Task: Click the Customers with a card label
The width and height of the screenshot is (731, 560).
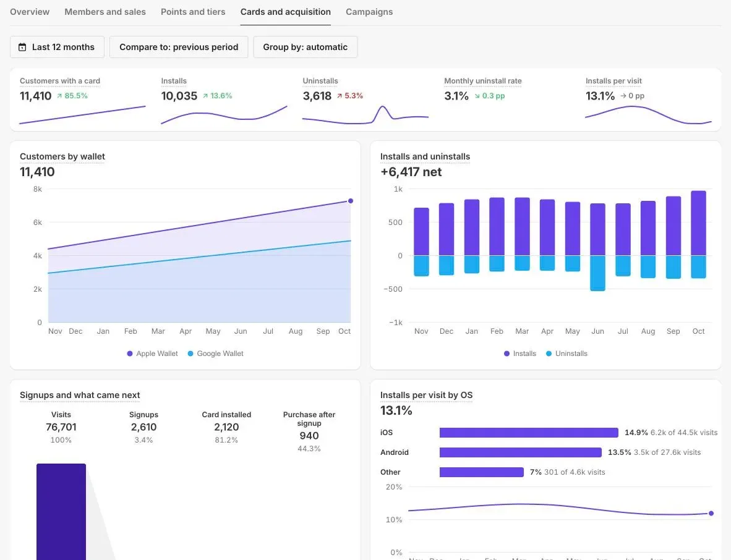Action: (x=59, y=80)
